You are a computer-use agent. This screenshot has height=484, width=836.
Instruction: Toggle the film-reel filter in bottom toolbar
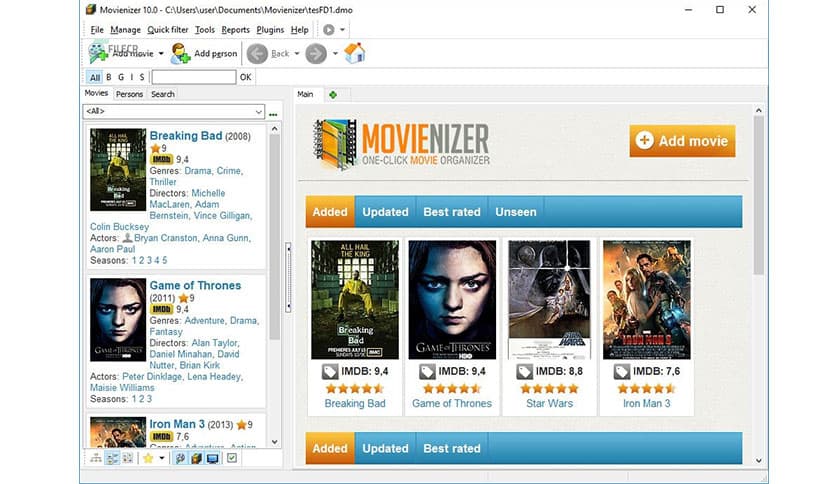pyautogui.click(x=196, y=458)
